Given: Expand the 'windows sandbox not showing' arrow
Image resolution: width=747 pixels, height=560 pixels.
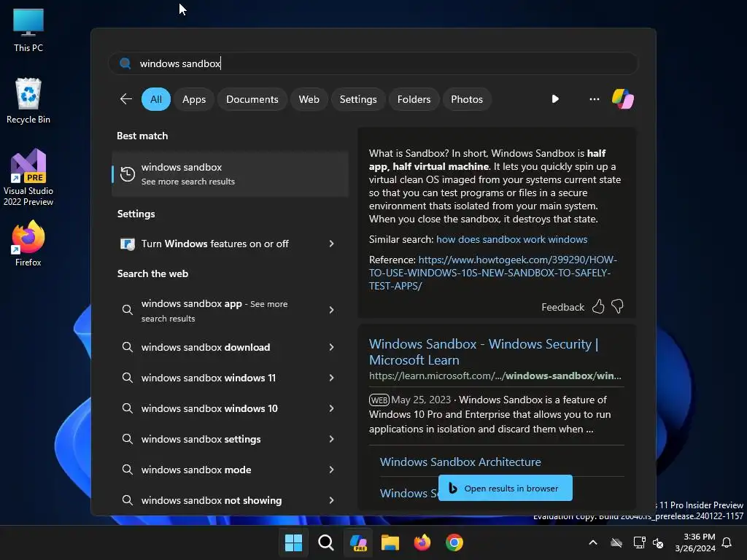Looking at the screenshot, I should 332,500.
